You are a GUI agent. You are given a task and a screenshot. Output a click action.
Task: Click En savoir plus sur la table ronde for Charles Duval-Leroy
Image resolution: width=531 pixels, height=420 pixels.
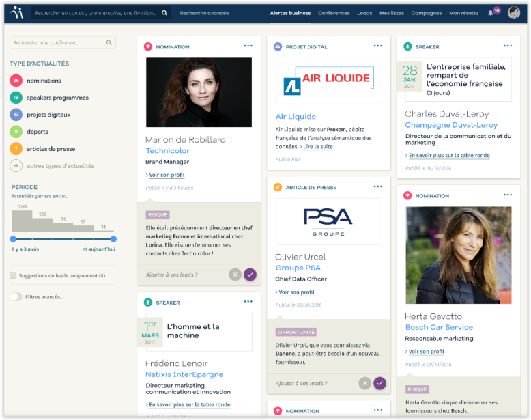[449, 155]
